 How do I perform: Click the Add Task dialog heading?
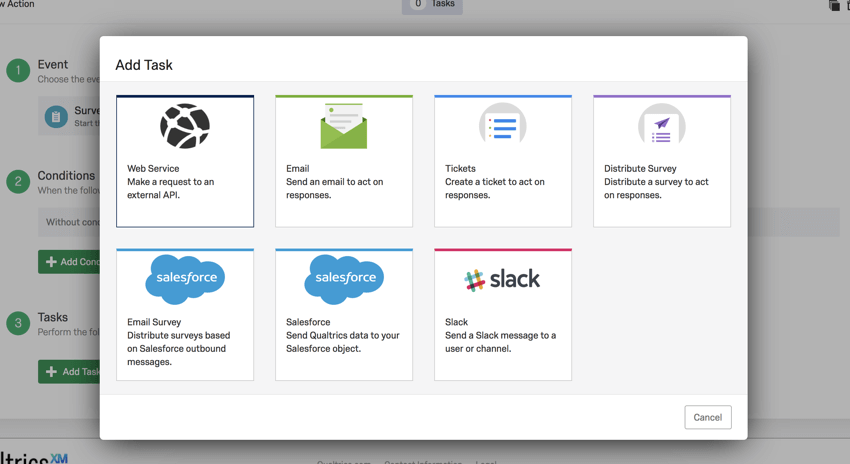click(x=144, y=65)
